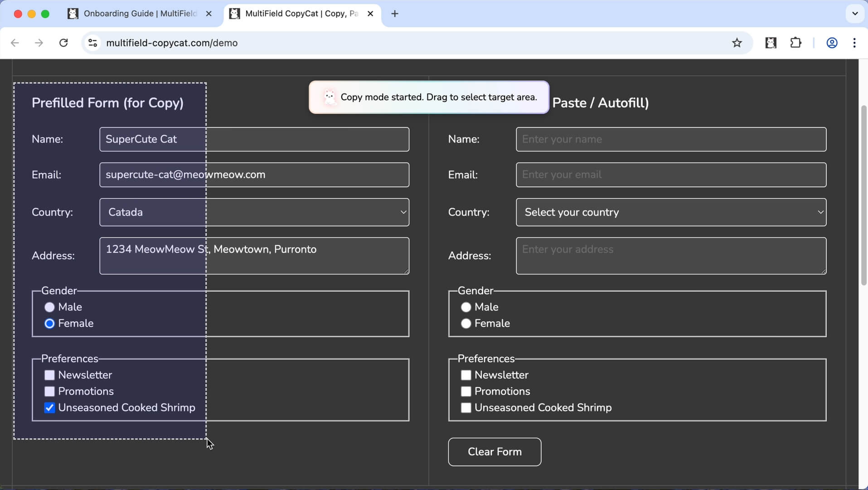Reload the page

63,43
